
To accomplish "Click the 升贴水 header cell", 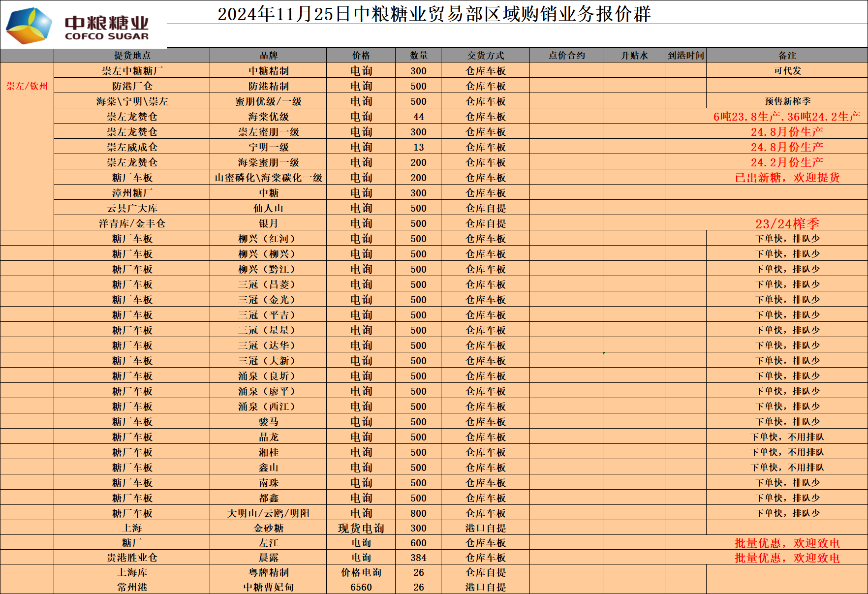I will [634, 56].
